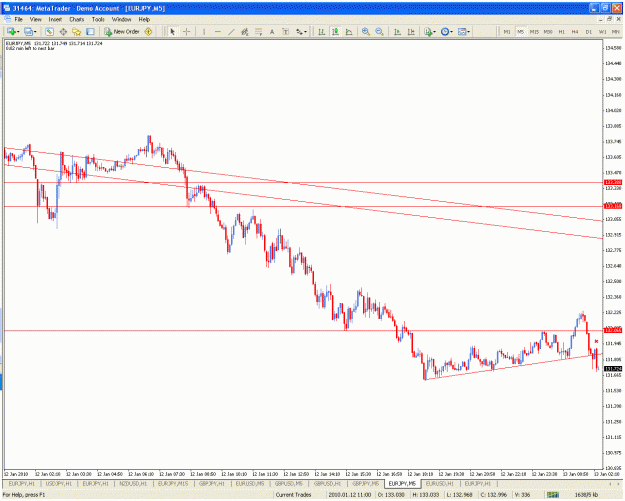Toggle chart auto scroll icon
Viewport: 625px width, 501px height.
397,31
